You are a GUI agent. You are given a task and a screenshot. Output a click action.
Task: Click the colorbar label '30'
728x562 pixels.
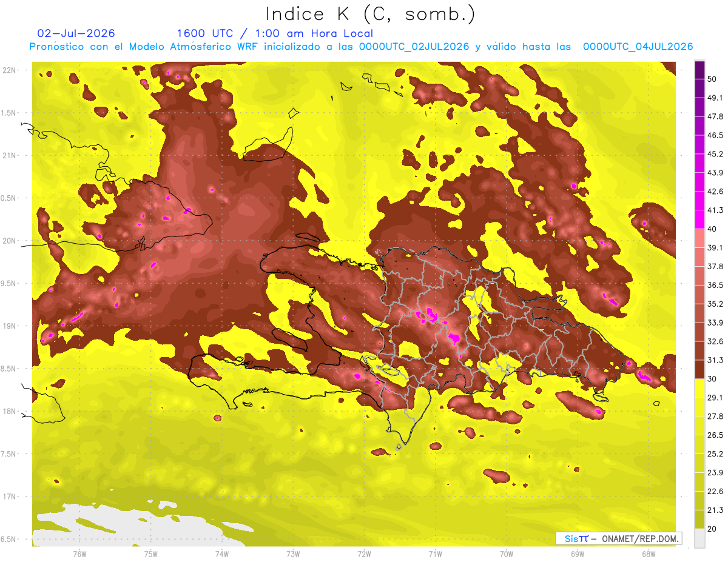pos(712,379)
